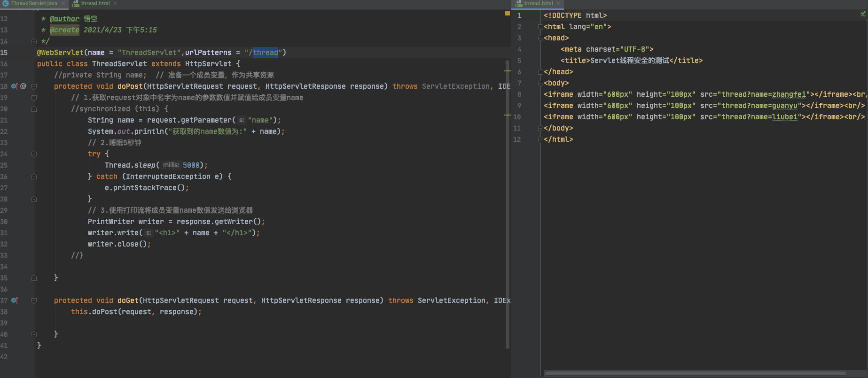The width and height of the screenshot is (868, 378).
Task: Collapse the <head> tag fold on line 3
Action: (x=540, y=38)
